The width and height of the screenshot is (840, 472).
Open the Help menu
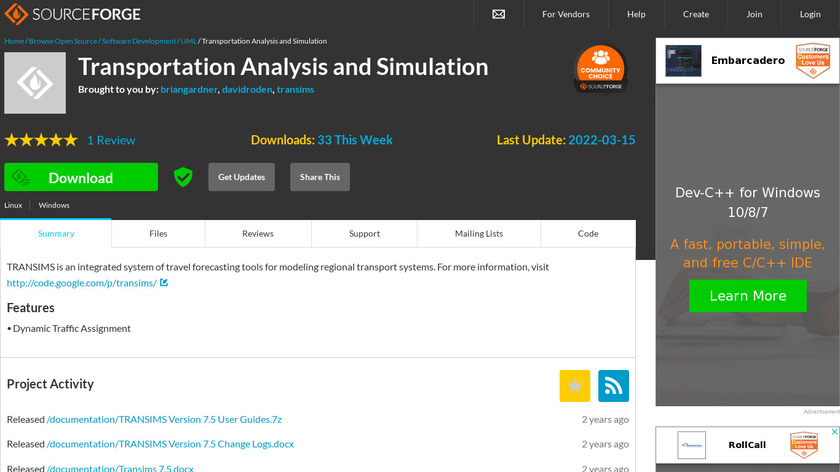(x=636, y=14)
